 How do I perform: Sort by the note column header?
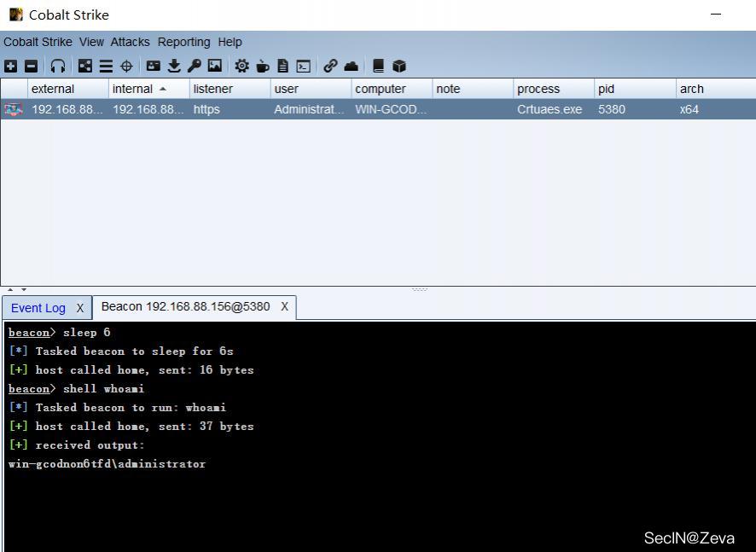[x=473, y=89]
